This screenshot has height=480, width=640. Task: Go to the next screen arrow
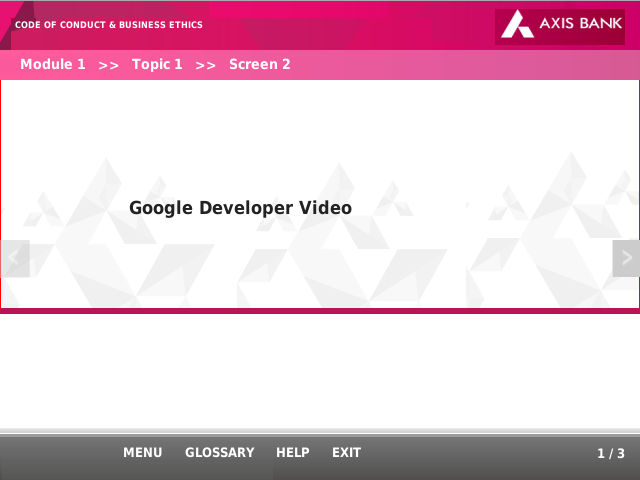coord(626,258)
